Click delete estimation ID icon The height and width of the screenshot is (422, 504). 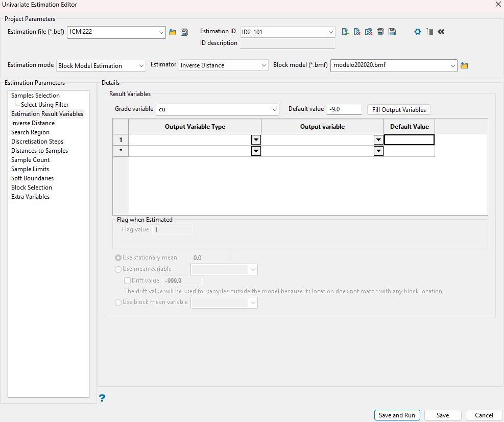click(357, 32)
